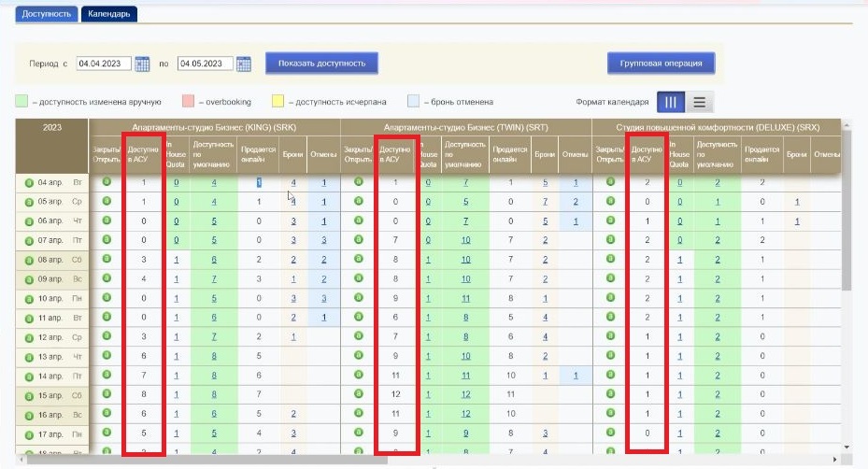Screen dimensions: 868x469
Task: Switch calendar format to column view
Action: (670, 102)
